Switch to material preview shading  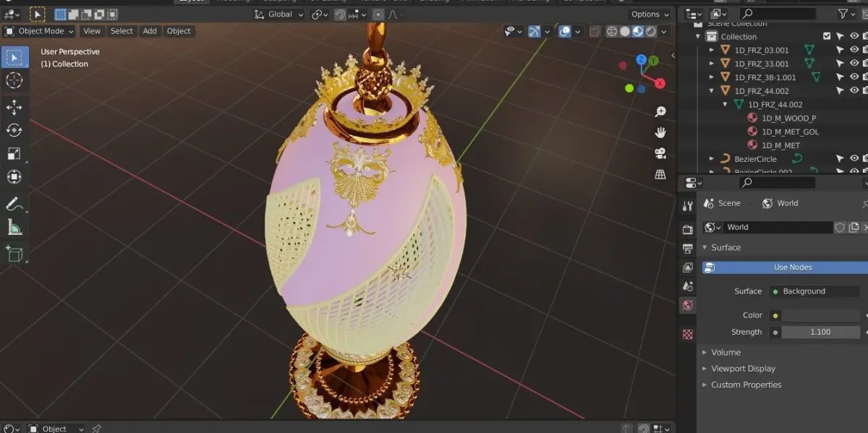tap(638, 31)
